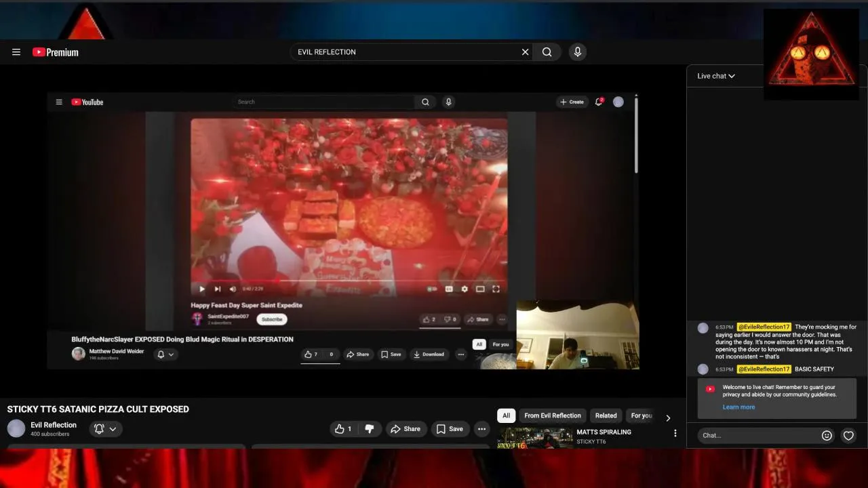Expand the Live chat mode dropdown
The width and height of the screenshot is (868, 488).
click(716, 76)
